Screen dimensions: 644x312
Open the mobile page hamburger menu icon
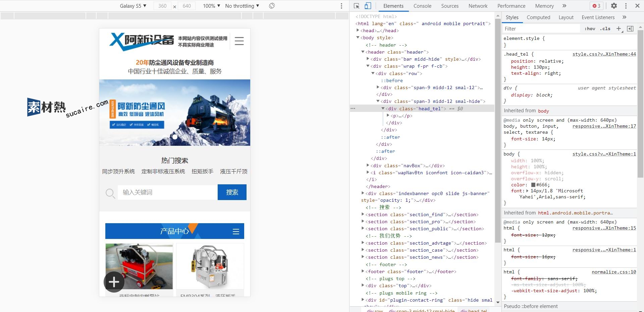(239, 41)
